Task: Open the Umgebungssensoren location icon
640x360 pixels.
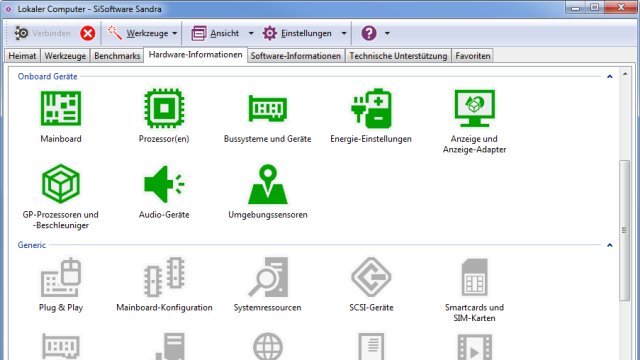Action: tap(268, 184)
